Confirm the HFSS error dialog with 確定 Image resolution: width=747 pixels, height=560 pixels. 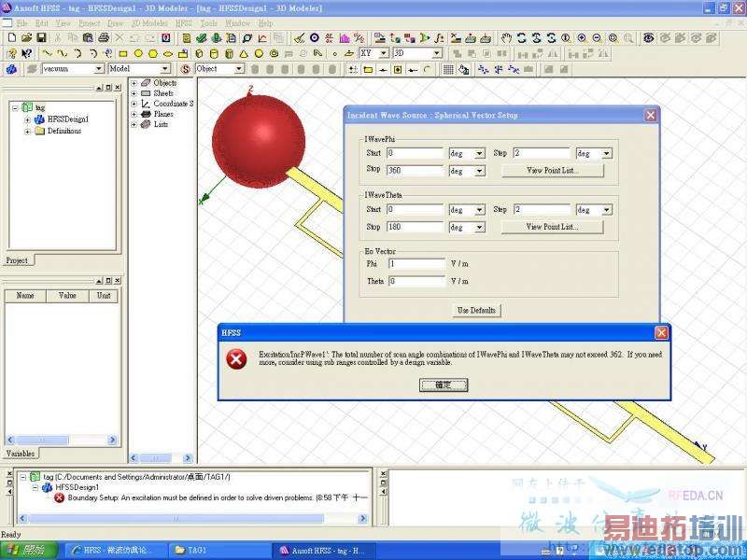click(x=444, y=385)
